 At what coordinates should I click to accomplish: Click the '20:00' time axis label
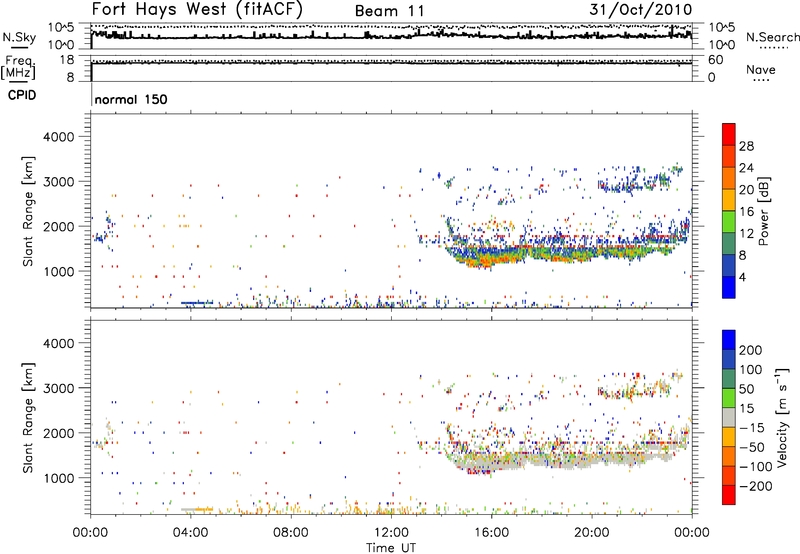[x=591, y=532]
